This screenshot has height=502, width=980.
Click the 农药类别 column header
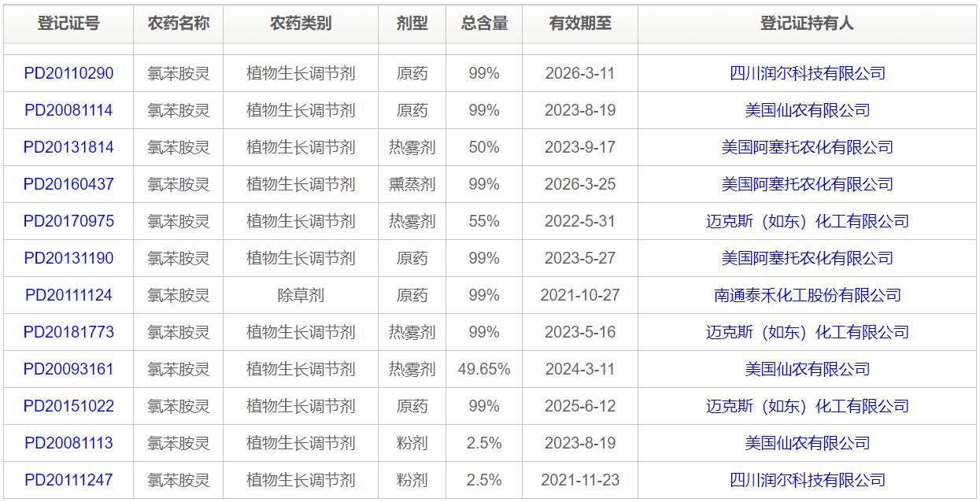(301, 24)
